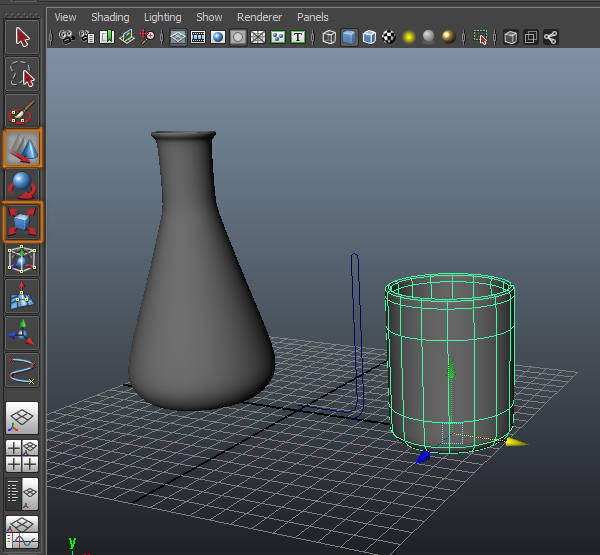Select the arrow Select tool
The image size is (600, 555).
[22, 38]
